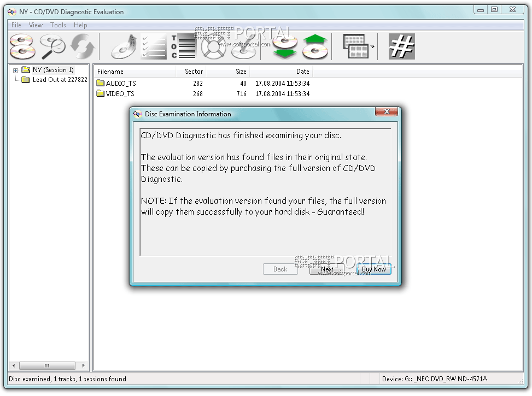
Task: Select the VIDEO_TS folder row
Action: pos(120,94)
